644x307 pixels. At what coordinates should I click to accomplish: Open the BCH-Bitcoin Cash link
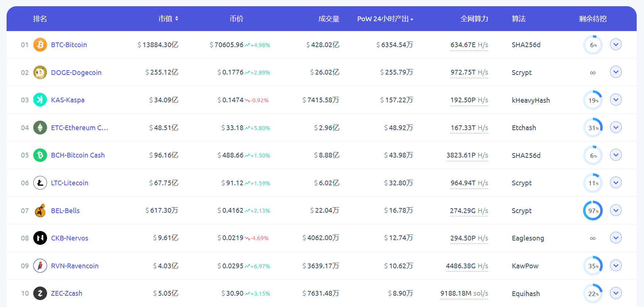(x=78, y=155)
